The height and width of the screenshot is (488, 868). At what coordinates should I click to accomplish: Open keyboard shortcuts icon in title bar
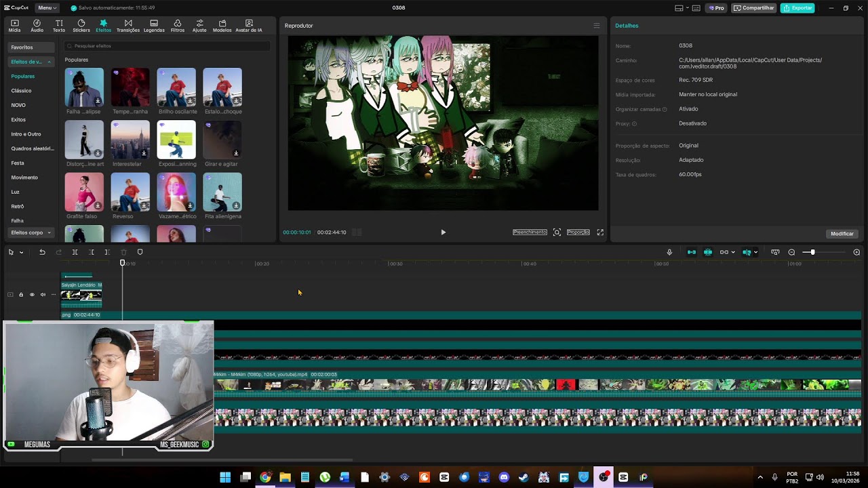point(696,8)
